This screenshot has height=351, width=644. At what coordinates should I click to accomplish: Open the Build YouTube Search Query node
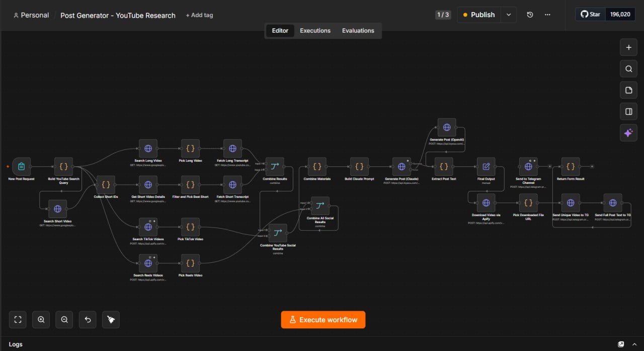tap(64, 167)
